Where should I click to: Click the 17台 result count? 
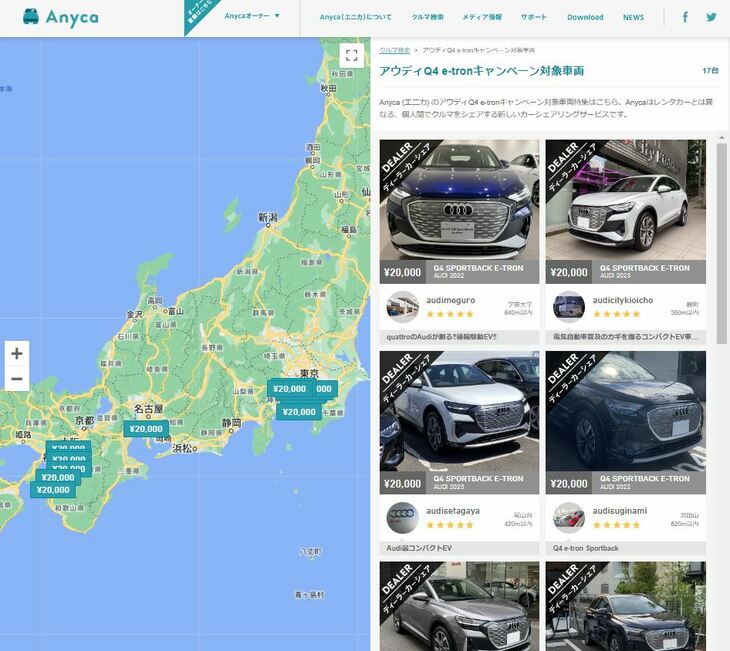pos(710,71)
